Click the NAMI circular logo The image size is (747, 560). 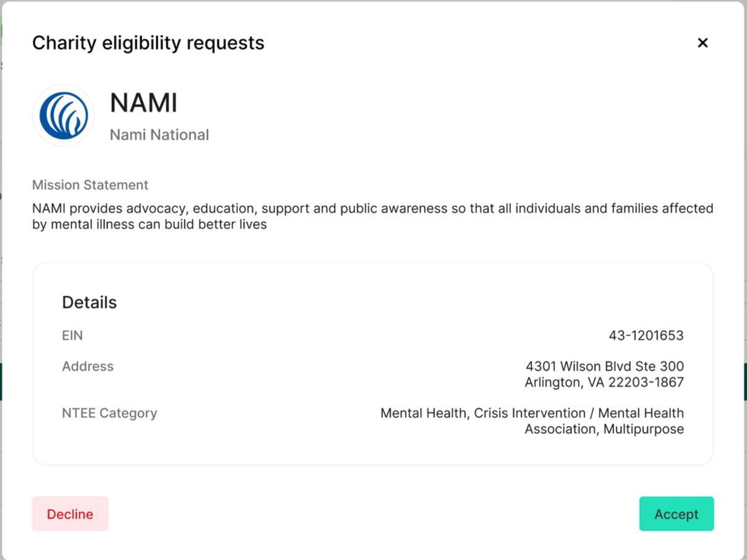(x=63, y=116)
